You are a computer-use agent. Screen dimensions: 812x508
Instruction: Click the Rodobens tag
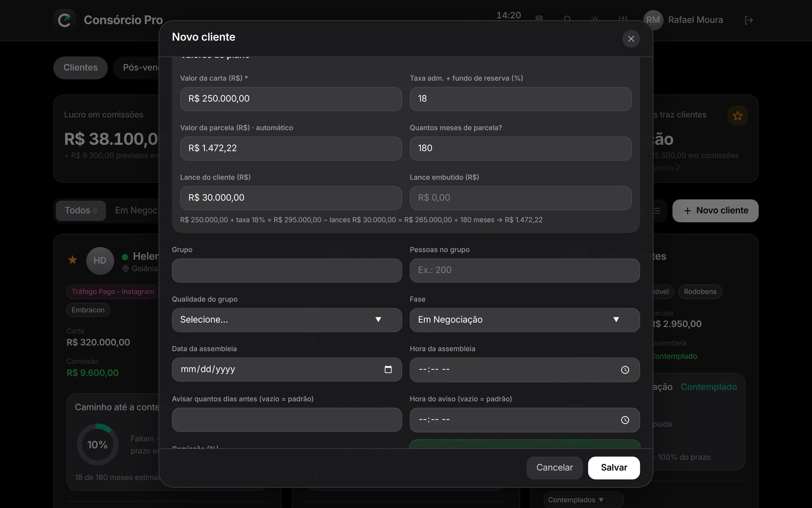pyautogui.click(x=700, y=292)
